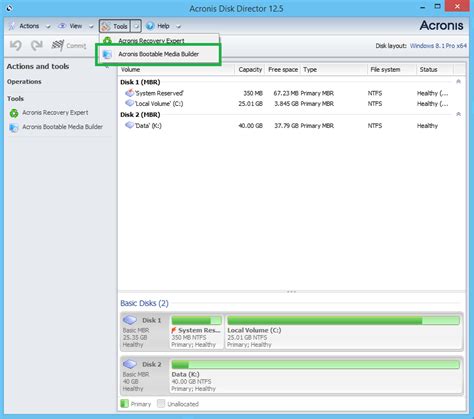
Task: Click the 37.79 GB free space cell
Action: coord(286,126)
